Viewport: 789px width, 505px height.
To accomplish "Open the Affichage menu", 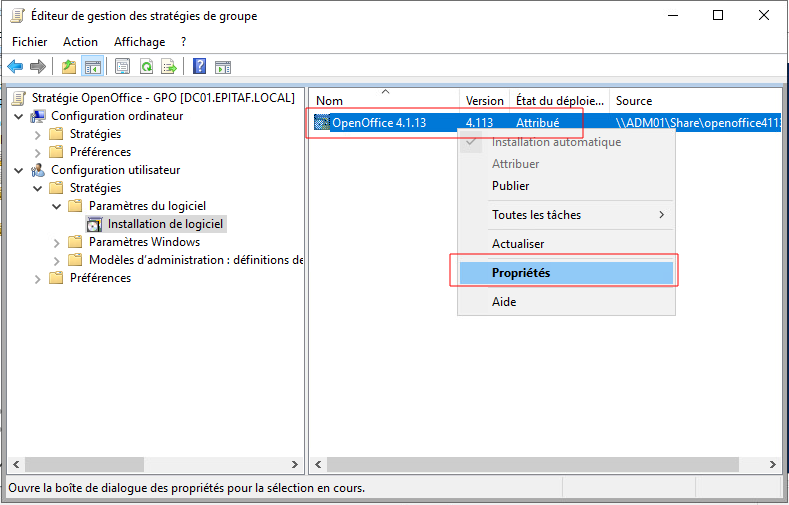I will 139,42.
